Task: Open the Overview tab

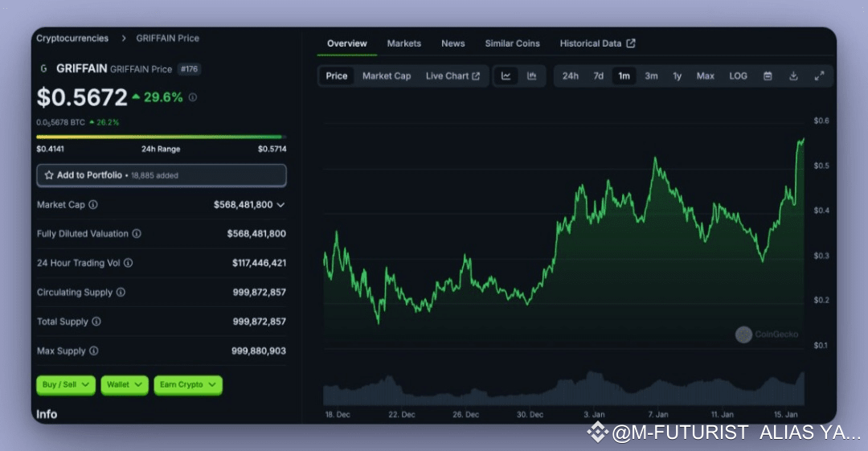Action: (347, 43)
